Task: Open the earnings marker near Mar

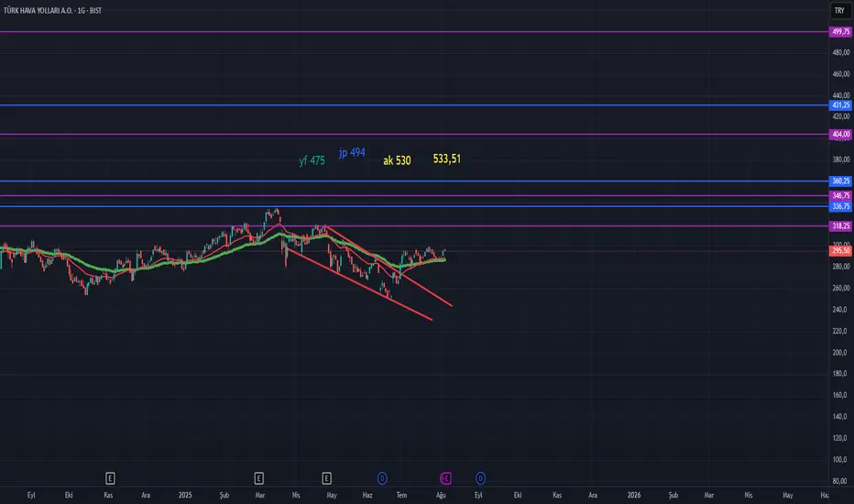Action: click(258, 478)
